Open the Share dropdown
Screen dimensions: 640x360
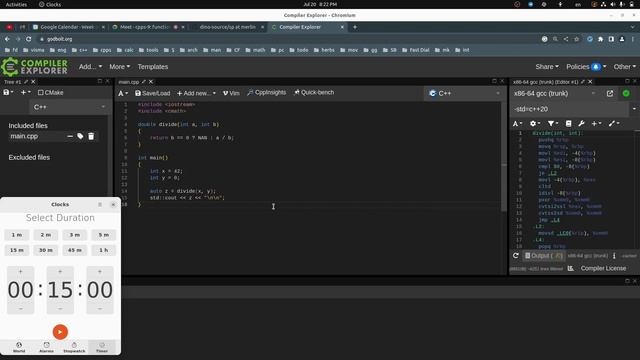(x=547, y=67)
